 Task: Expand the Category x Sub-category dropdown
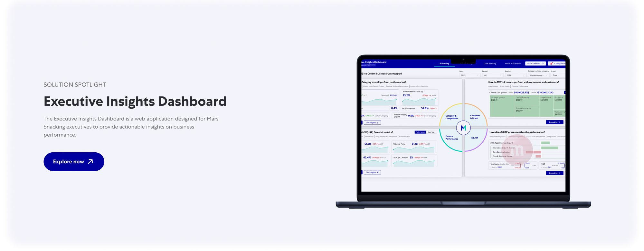click(538, 75)
